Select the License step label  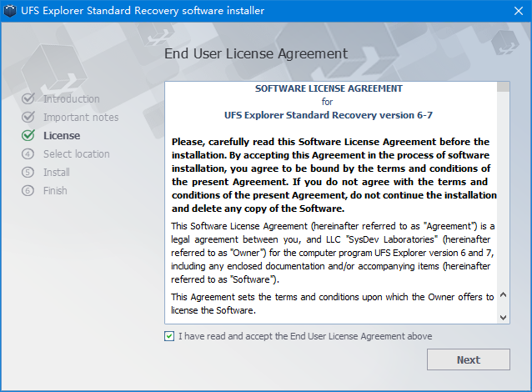(x=62, y=135)
